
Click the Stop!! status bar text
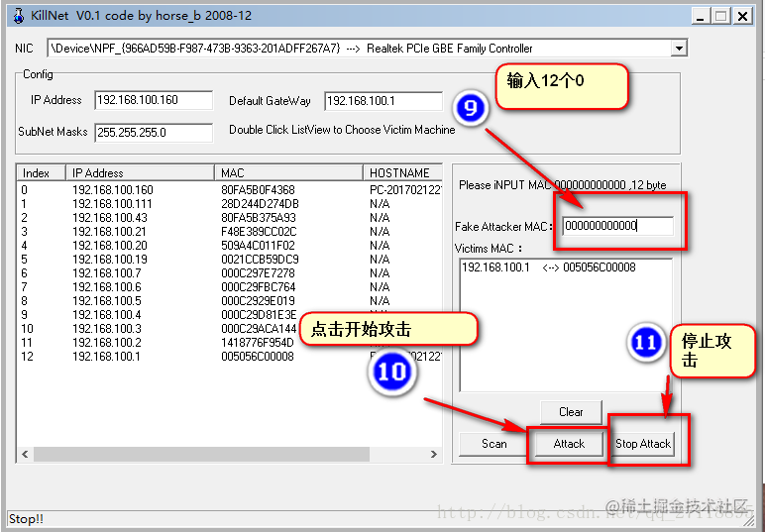tap(26, 519)
